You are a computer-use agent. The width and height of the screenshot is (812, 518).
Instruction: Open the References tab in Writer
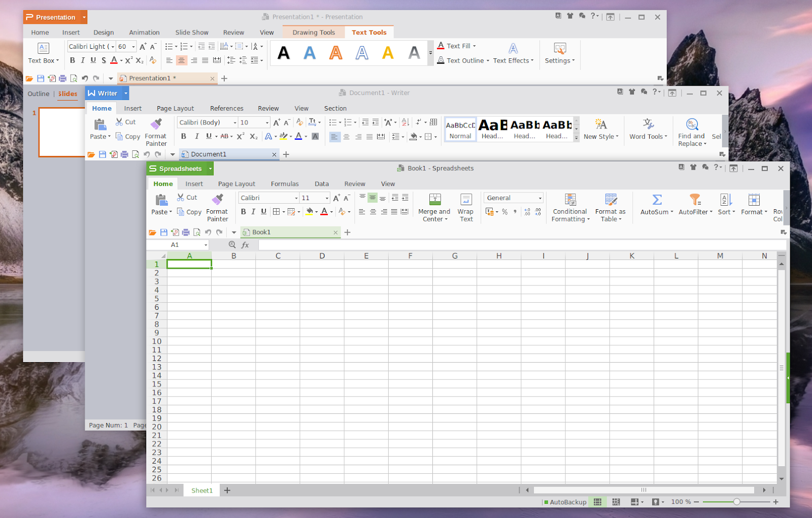point(226,108)
